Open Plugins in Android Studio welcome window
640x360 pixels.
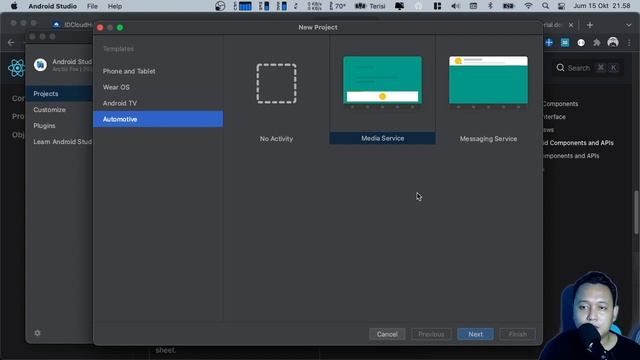pos(59,126)
